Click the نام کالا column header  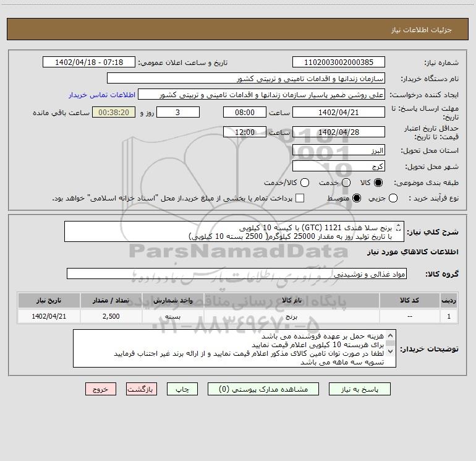click(291, 301)
